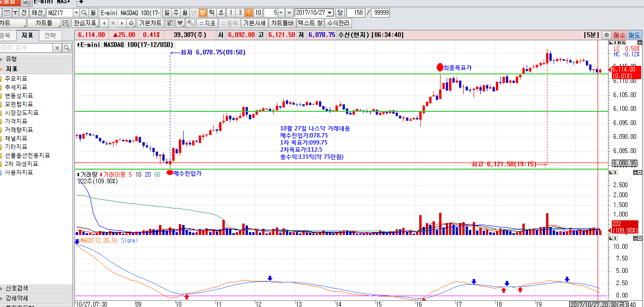644x307 pixels.
Task: Select the 일 daily period toggle
Action: (167, 12)
